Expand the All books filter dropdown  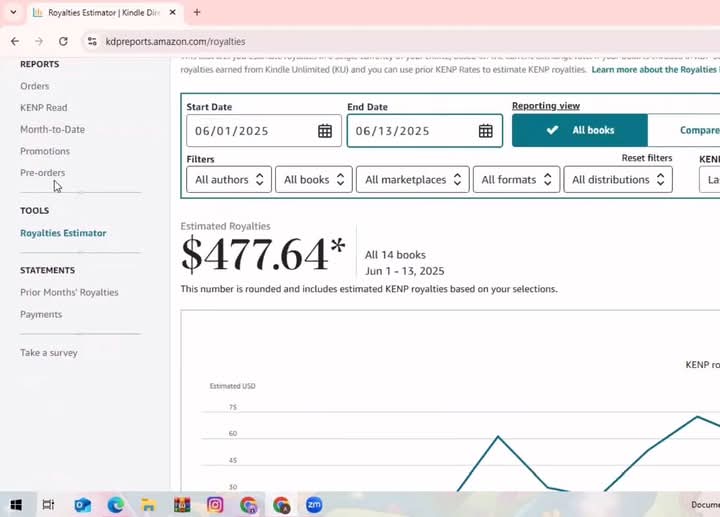(314, 180)
